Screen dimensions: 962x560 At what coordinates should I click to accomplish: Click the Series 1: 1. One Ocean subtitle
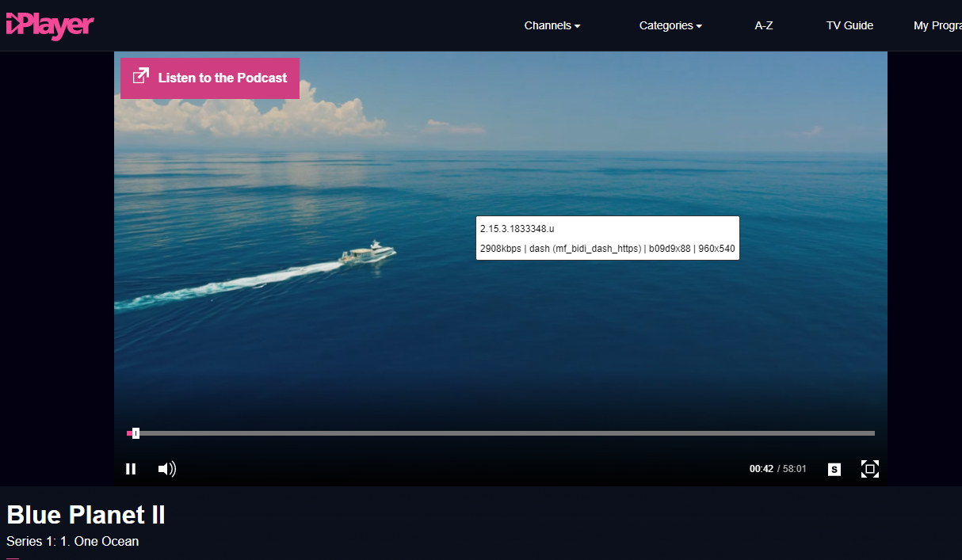(x=73, y=542)
